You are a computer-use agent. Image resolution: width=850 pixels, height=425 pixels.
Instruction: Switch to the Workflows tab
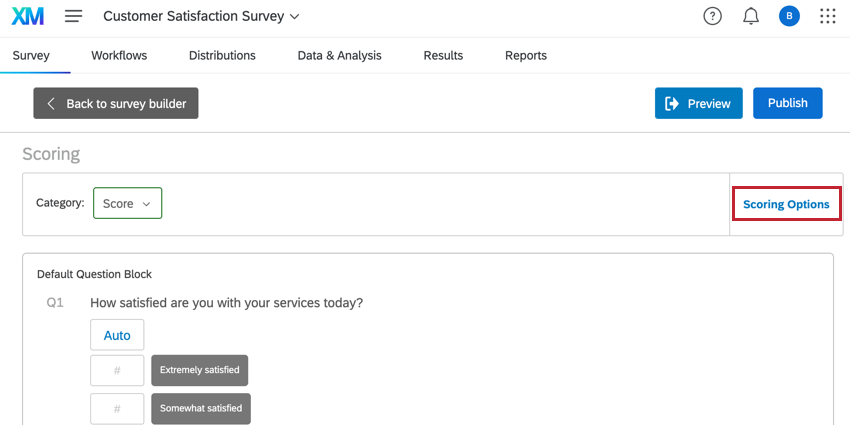click(x=119, y=56)
